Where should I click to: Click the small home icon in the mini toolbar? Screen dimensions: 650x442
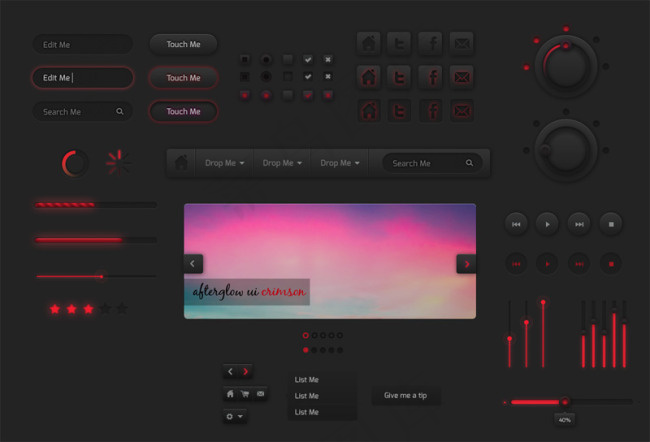[x=230, y=393]
